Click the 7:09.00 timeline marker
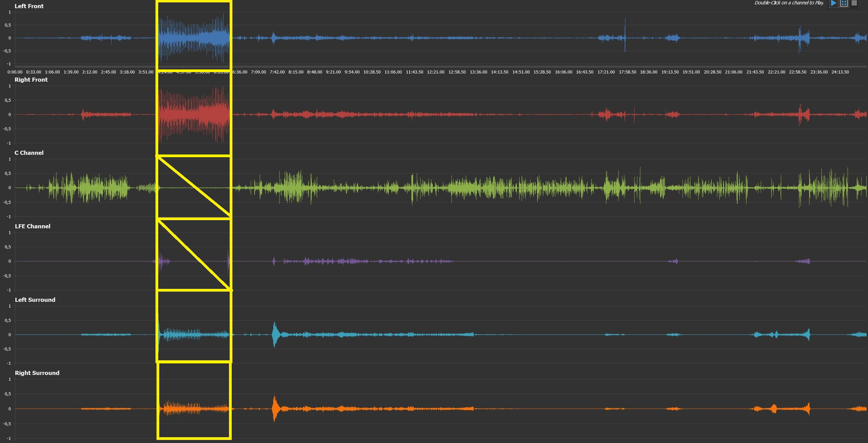Image resolution: width=868 pixels, height=443 pixels. coord(259,72)
